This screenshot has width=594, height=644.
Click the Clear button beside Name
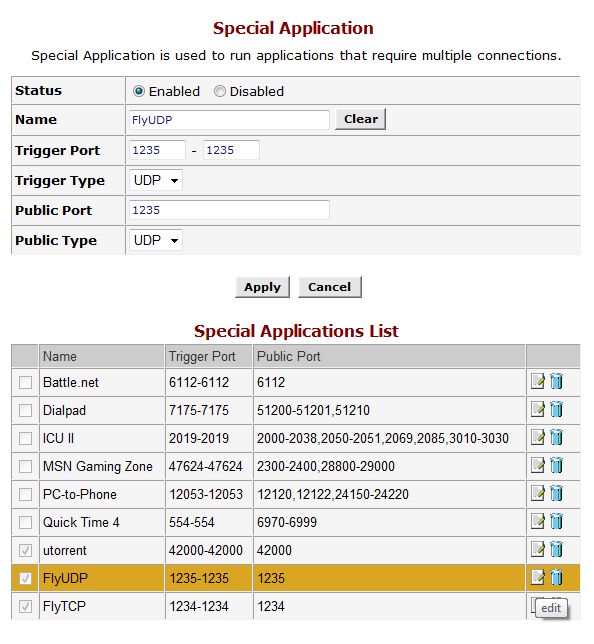pos(361,119)
